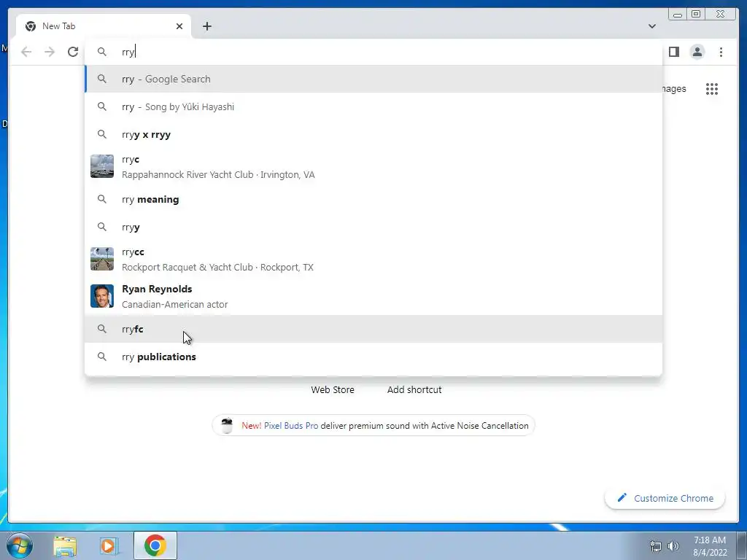
Task: Click the taskbar clock showing 7:18 AM
Action: pyautogui.click(x=709, y=545)
